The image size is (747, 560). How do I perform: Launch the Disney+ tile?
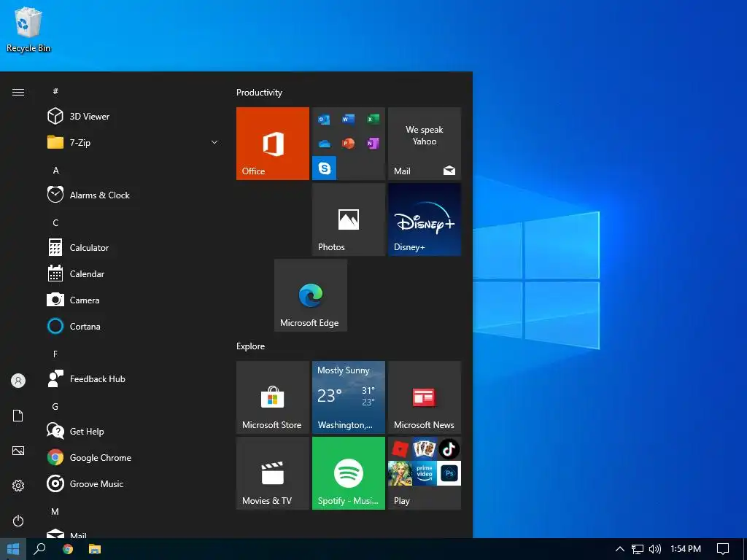tap(425, 219)
